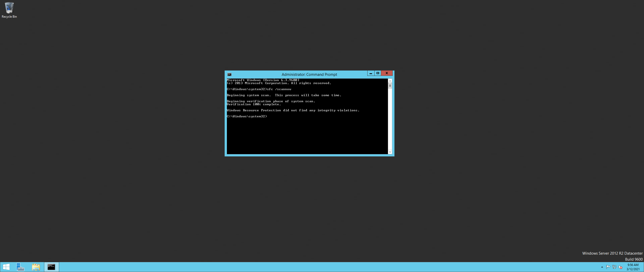The width and height of the screenshot is (644, 272).
Task: Click 'Beginning verification phase of system scan' line
Action: (271, 101)
